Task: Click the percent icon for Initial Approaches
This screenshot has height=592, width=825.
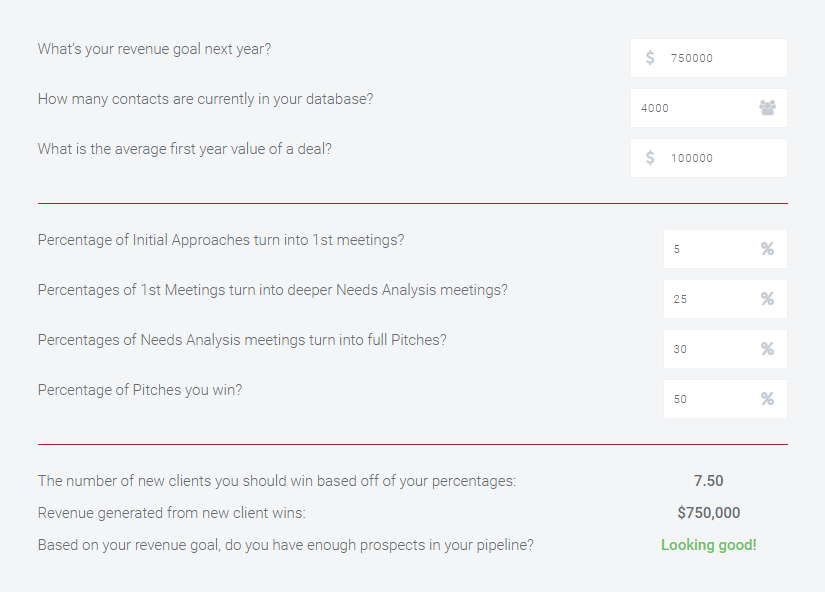Action: click(x=767, y=248)
